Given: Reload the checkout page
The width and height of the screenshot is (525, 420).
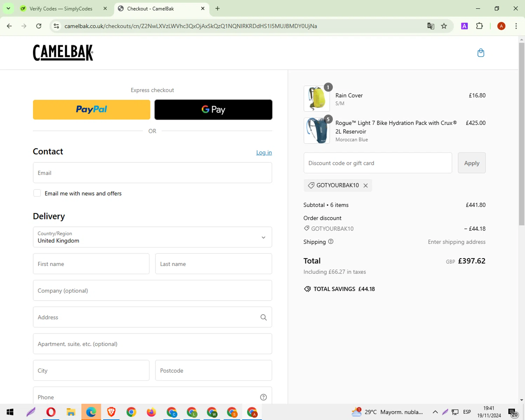Looking at the screenshot, I should (39, 26).
